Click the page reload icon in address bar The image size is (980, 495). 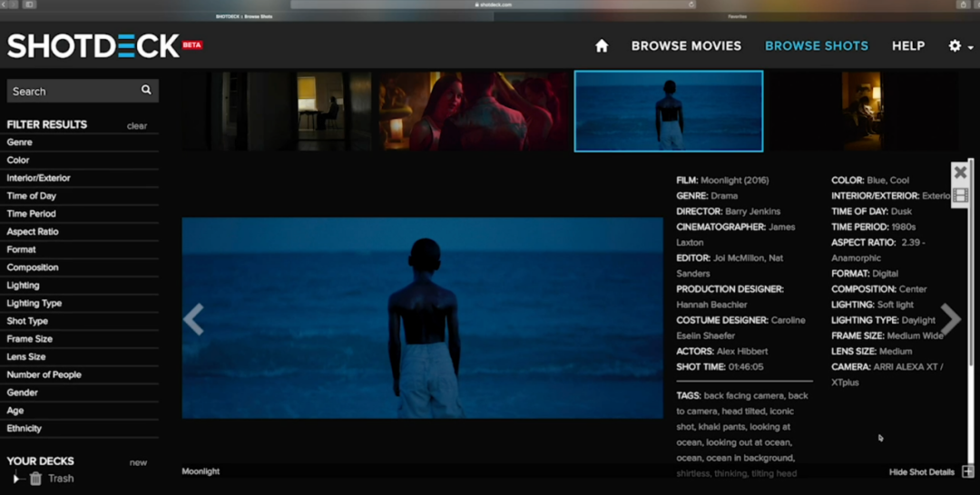click(x=691, y=5)
